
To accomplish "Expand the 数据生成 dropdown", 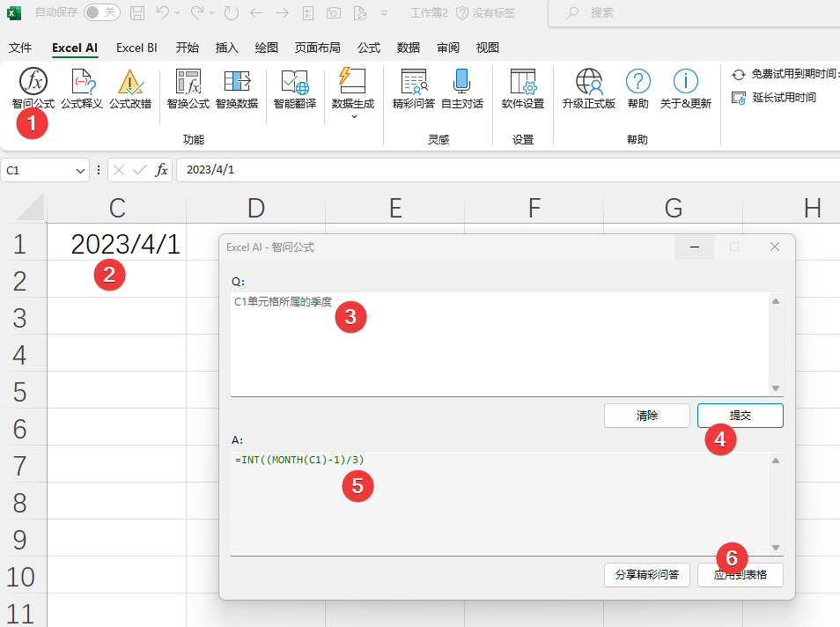I will (x=353, y=116).
